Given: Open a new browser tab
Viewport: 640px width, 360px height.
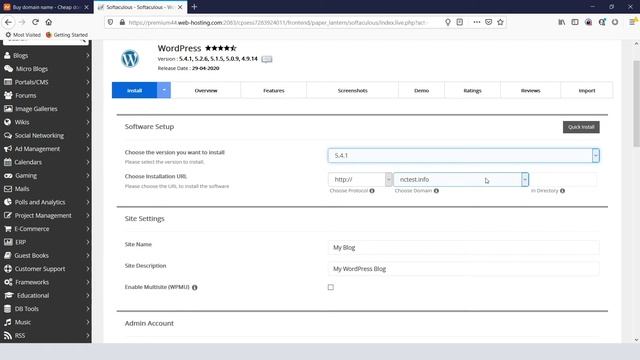Looking at the screenshot, I should point(194,7).
